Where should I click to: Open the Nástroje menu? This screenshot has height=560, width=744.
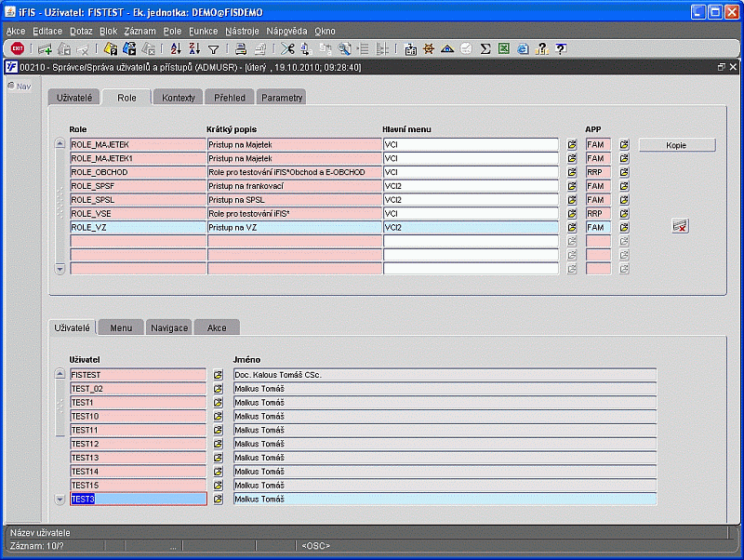tap(242, 31)
